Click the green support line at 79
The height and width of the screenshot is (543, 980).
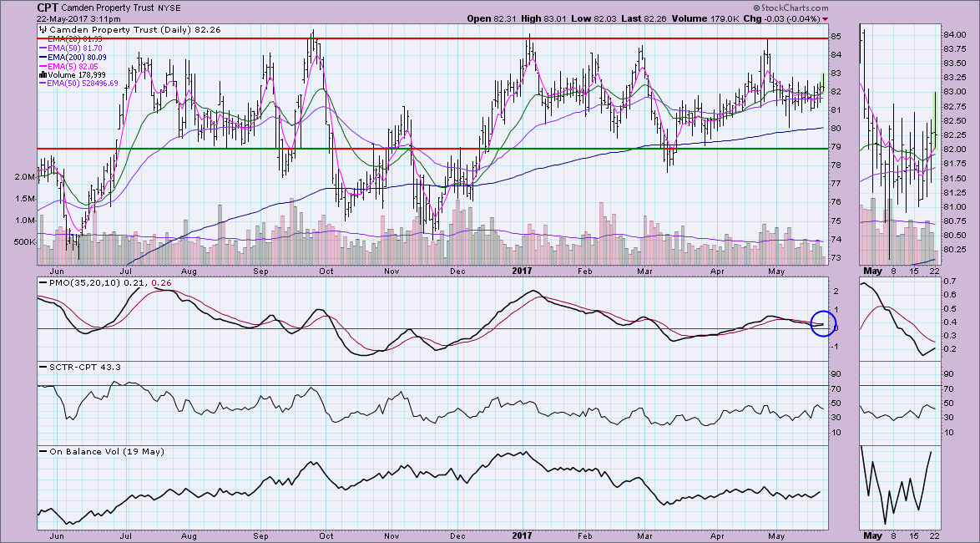(x=417, y=149)
